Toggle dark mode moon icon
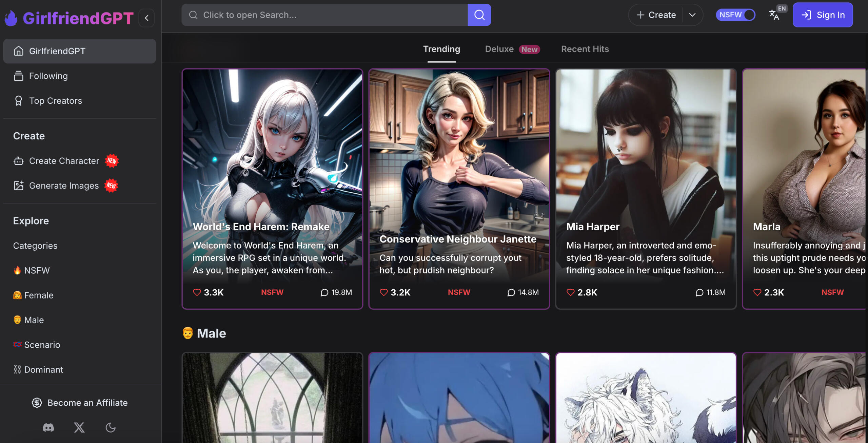 pyautogui.click(x=111, y=427)
